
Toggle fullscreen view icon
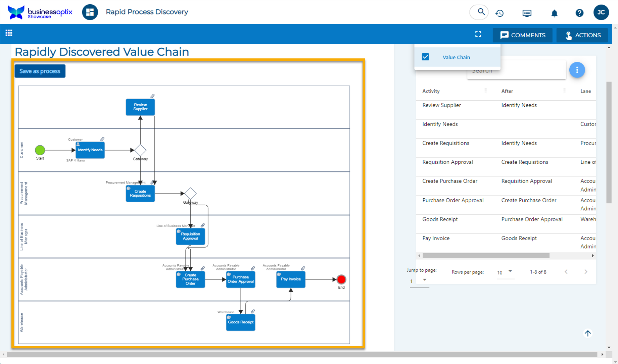(x=478, y=34)
